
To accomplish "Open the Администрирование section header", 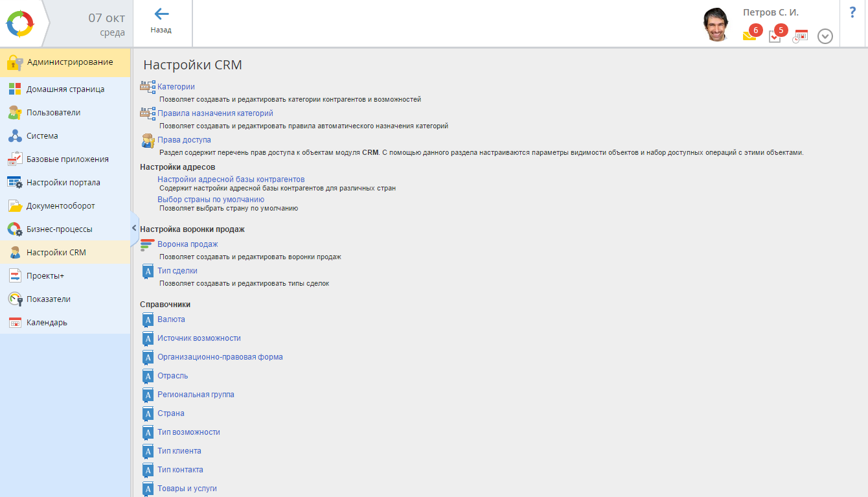I will [69, 62].
